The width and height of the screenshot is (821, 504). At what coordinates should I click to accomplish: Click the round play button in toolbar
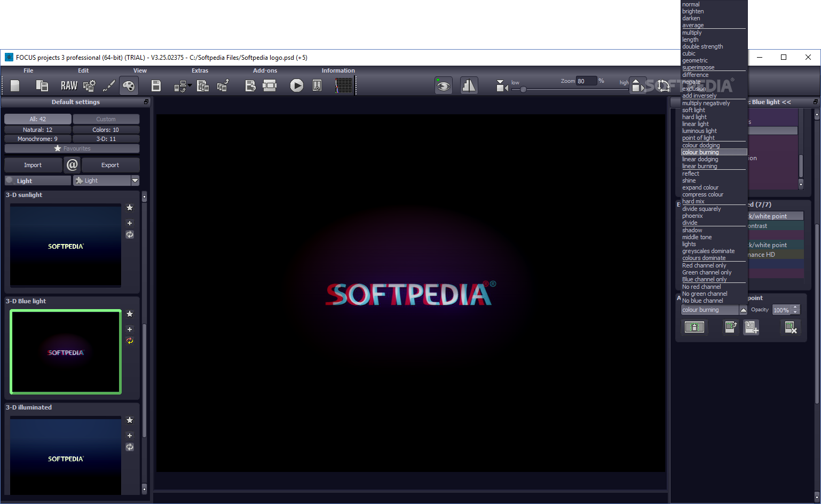tap(296, 85)
